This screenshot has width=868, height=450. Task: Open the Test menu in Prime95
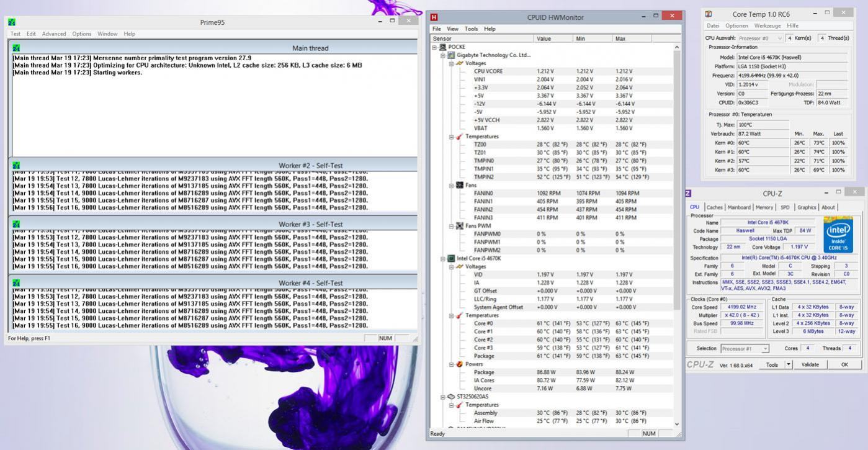(16, 34)
